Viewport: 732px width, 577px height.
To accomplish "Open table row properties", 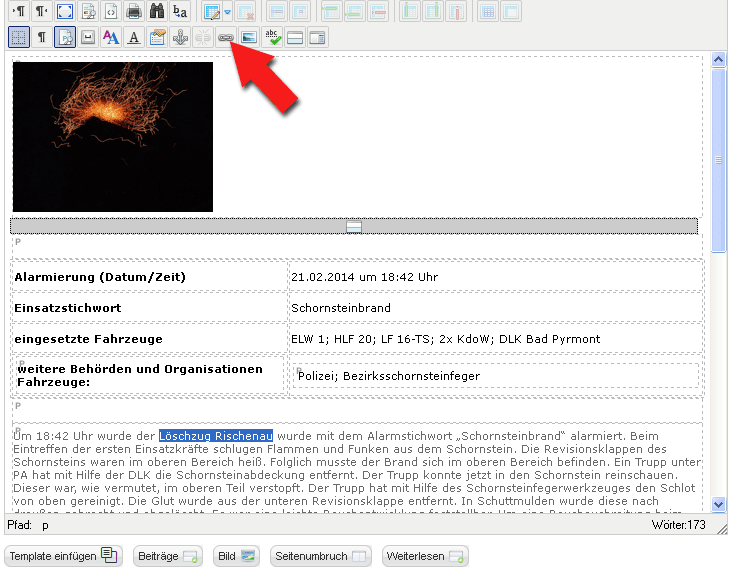I will (x=277, y=12).
